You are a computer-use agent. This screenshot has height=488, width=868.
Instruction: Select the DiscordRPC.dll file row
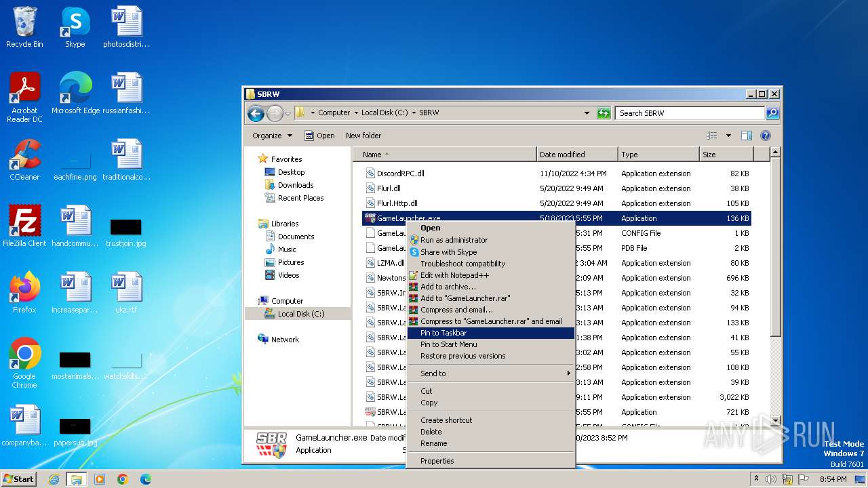557,174
